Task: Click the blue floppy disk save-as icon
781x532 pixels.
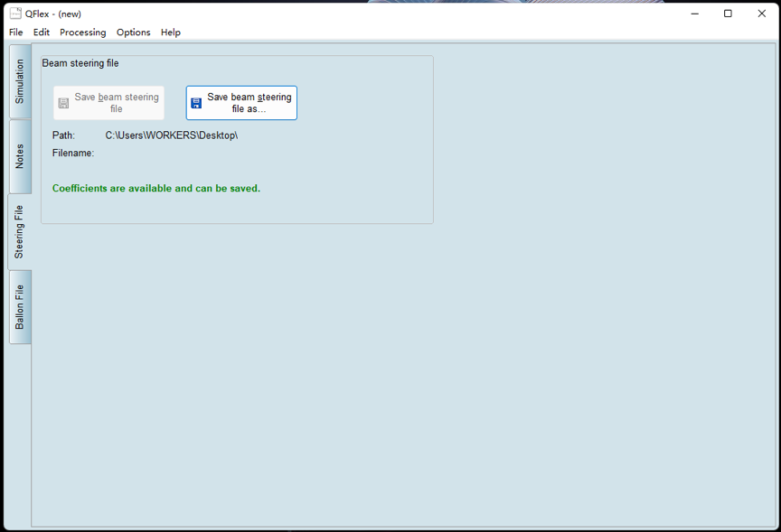Action: [x=196, y=103]
